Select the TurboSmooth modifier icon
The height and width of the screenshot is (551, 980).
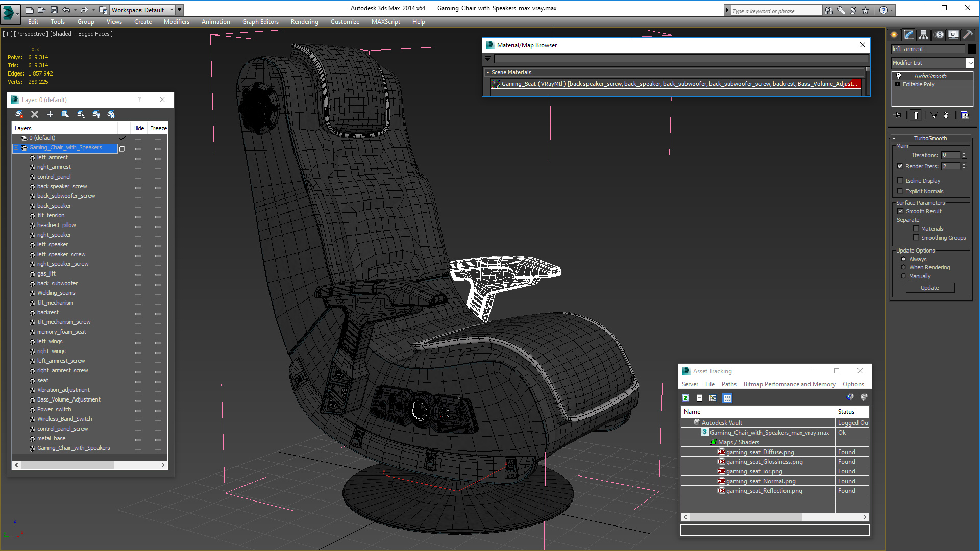[898, 76]
